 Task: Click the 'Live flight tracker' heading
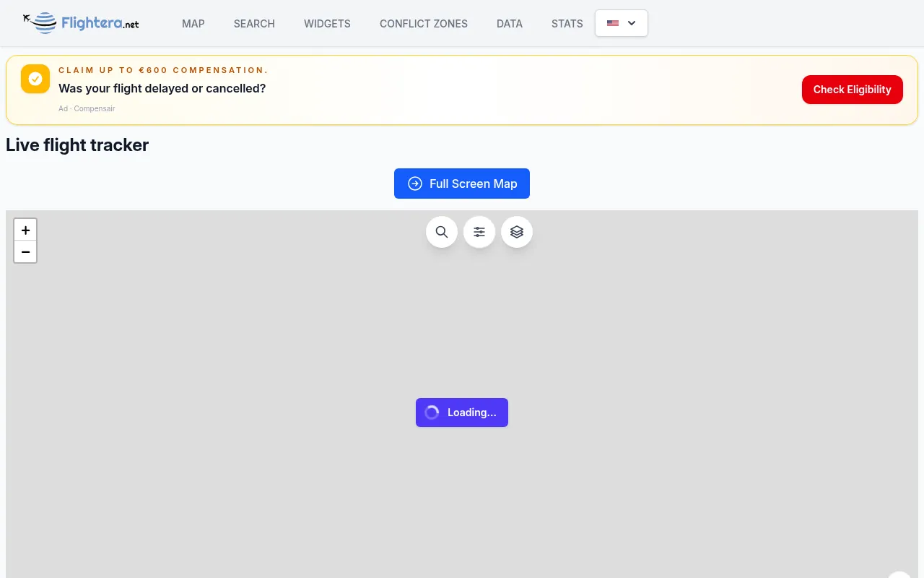[77, 145]
